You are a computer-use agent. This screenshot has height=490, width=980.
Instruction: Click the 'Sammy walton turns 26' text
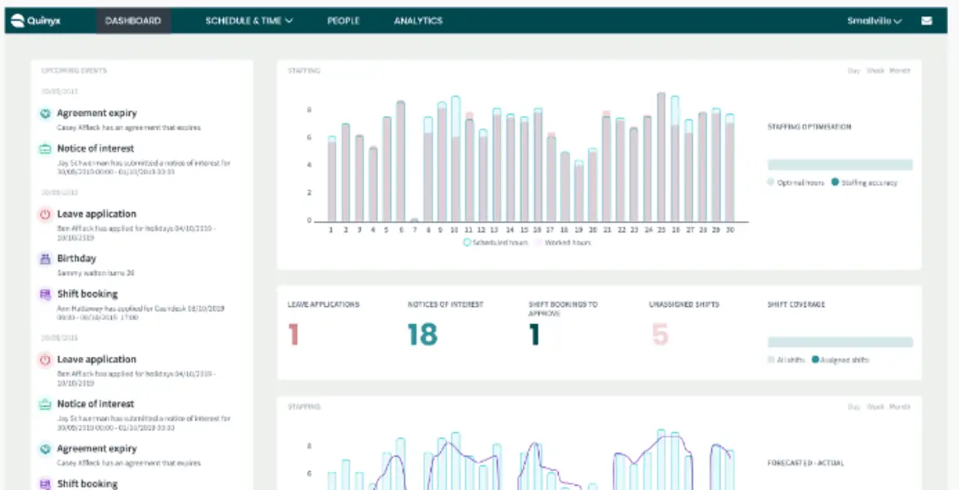coord(96,273)
